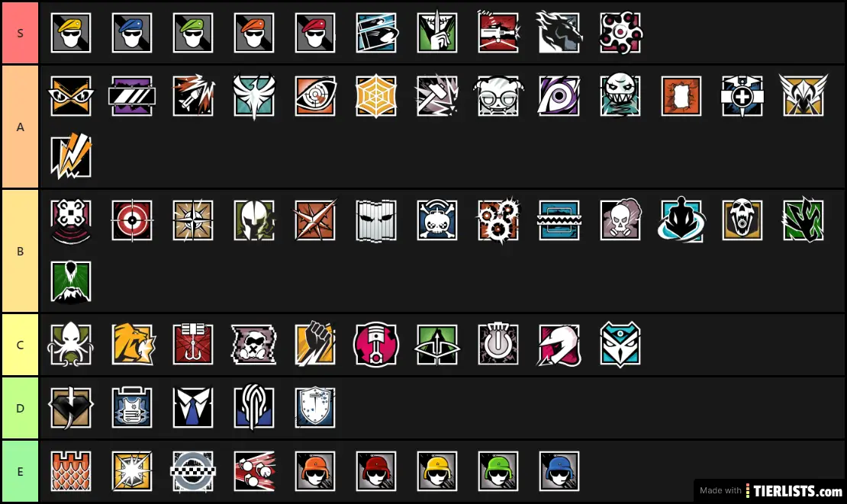Select the yellow beret recruit icon
This screenshot has height=504, width=847.
click(71, 33)
